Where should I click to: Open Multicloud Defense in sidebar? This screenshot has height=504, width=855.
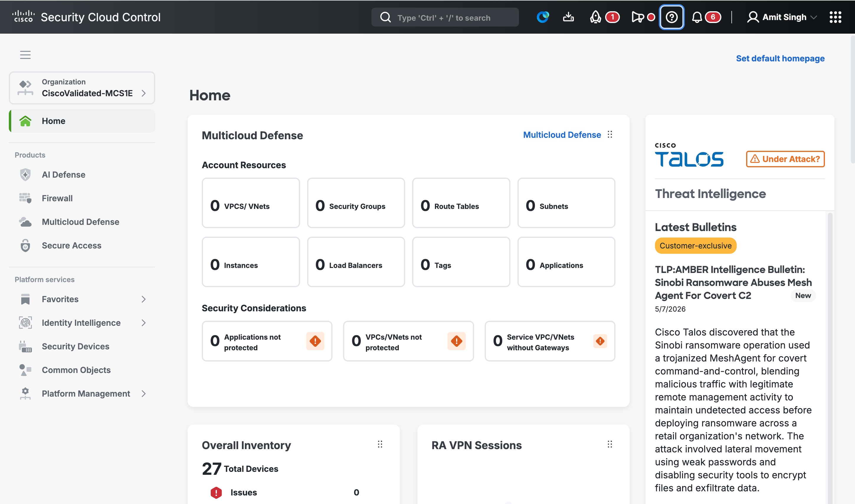(82, 222)
